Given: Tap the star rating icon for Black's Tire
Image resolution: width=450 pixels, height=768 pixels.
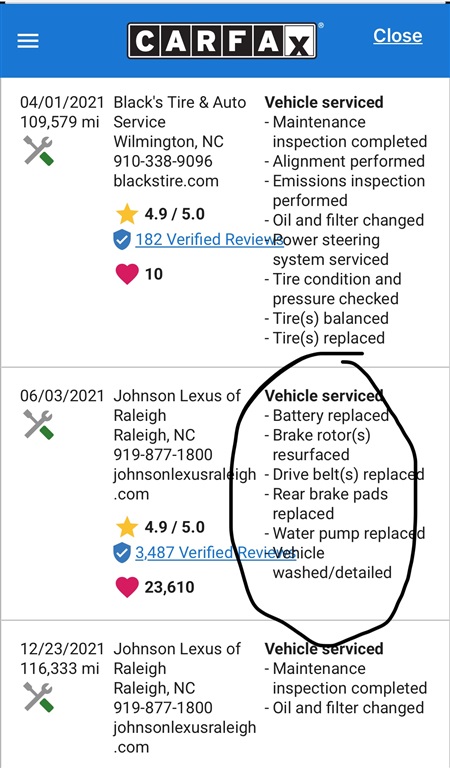Looking at the screenshot, I should click(127, 214).
